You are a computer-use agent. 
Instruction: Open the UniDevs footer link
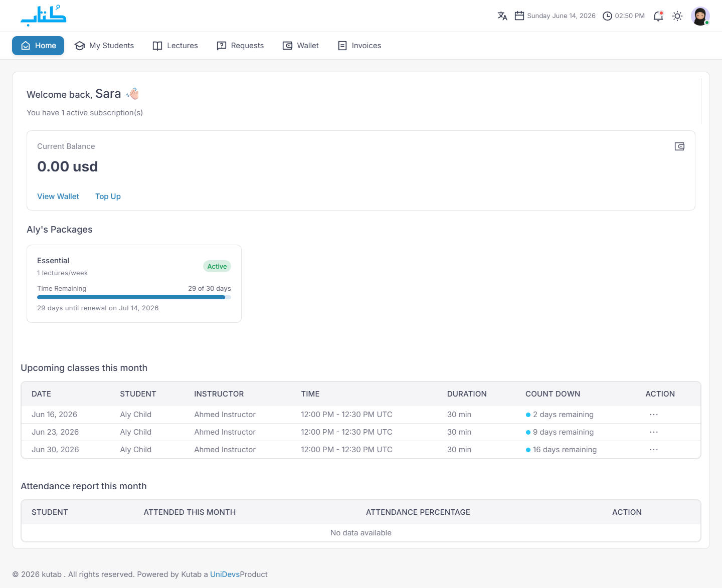(x=225, y=574)
